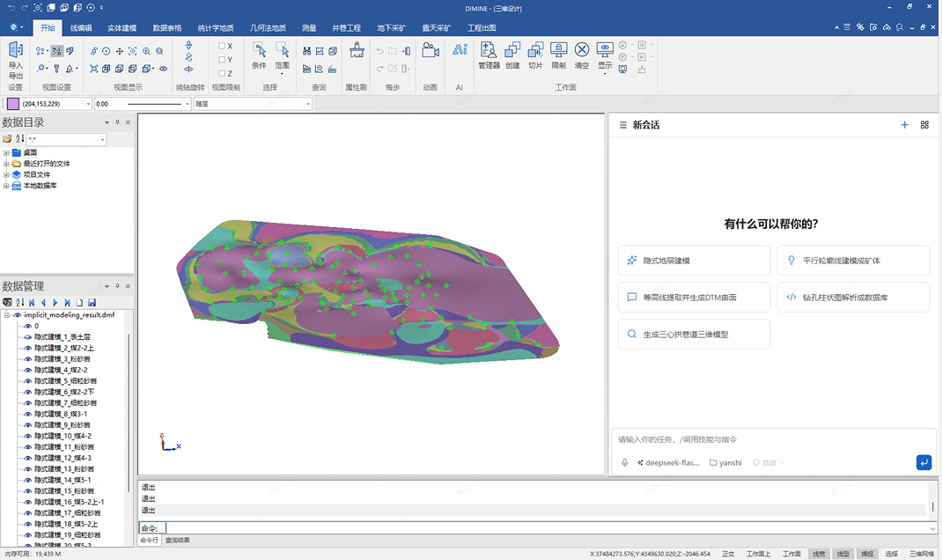The width and height of the screenshot is (942, 560).
Task: Switch to the 线编辑 ribbon tab
Action: tap(81, 27)
